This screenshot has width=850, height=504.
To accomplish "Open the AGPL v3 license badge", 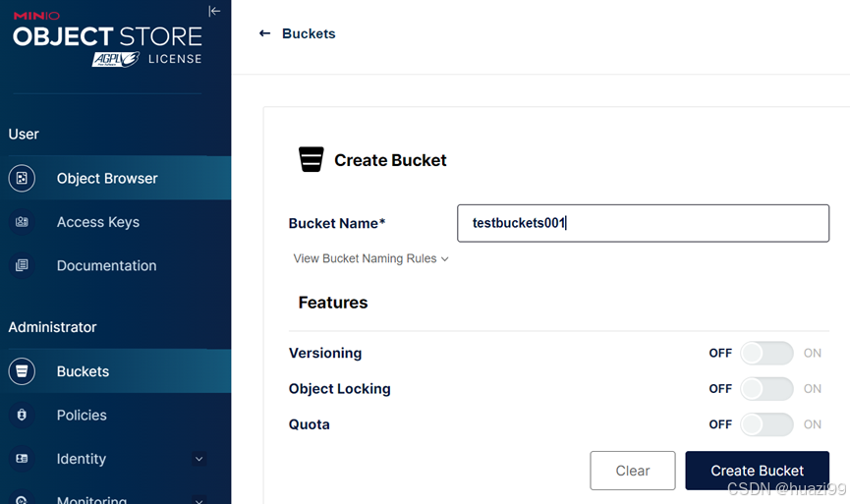I will tap(116, 59).
